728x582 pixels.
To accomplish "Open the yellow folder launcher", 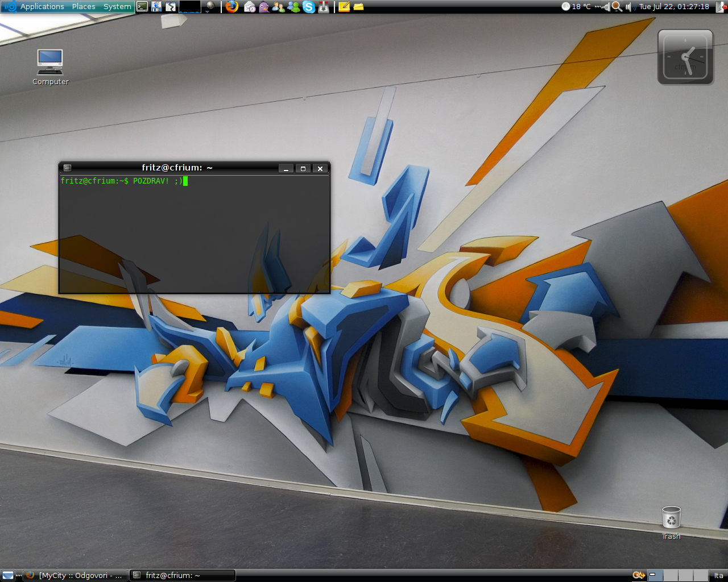I will 358,7.
